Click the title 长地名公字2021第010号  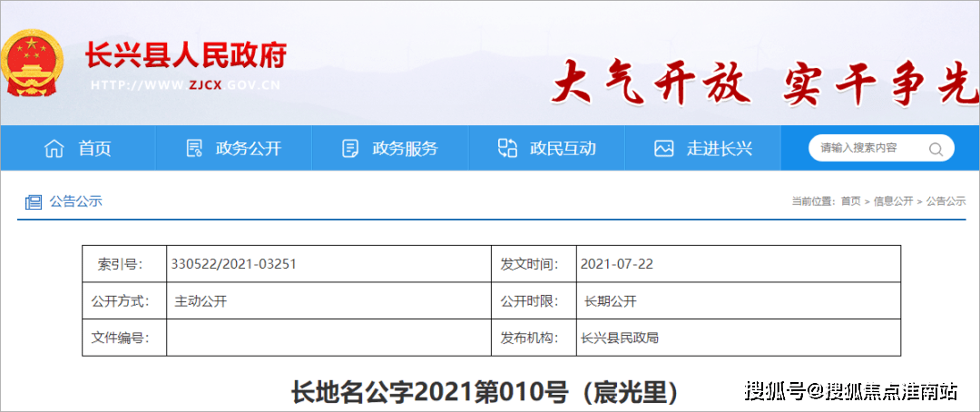click(430, 393)
